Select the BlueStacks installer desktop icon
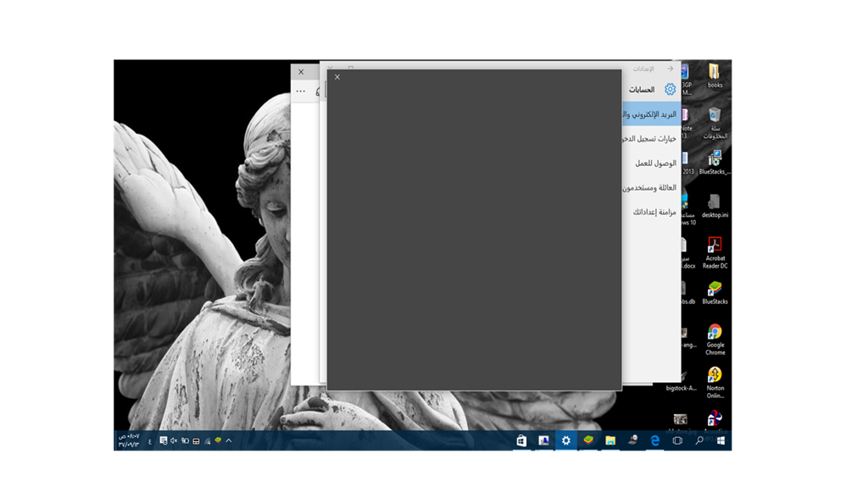Screen dimensions: 868x487 pyautogui.click(x=715, y=162)
